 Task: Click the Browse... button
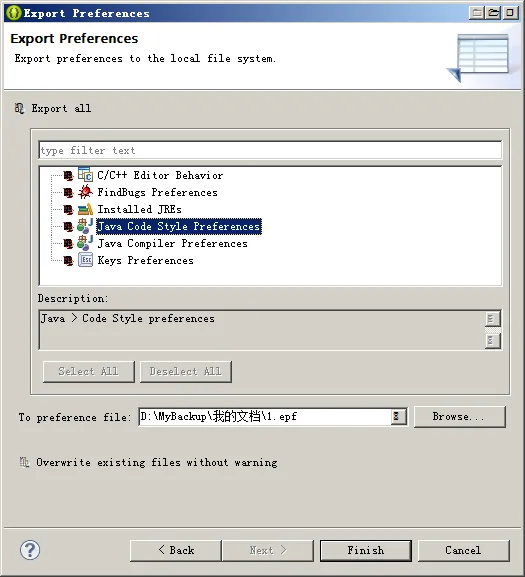tap(460, 417)
